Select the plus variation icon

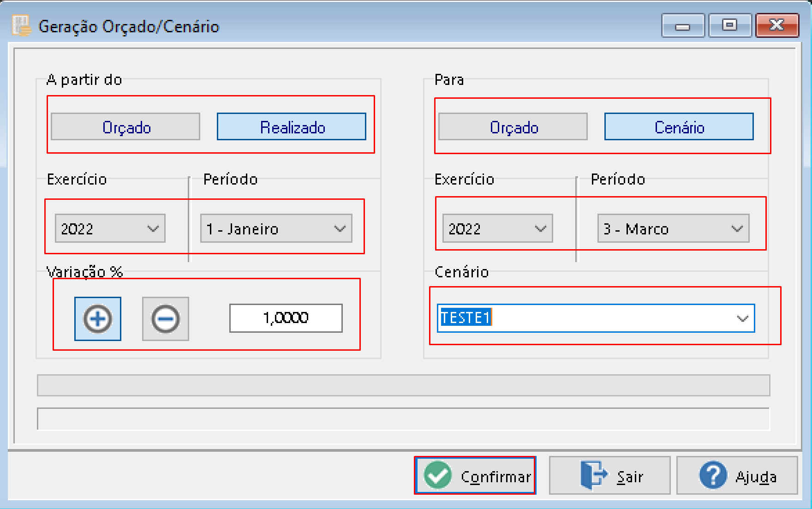98,319
